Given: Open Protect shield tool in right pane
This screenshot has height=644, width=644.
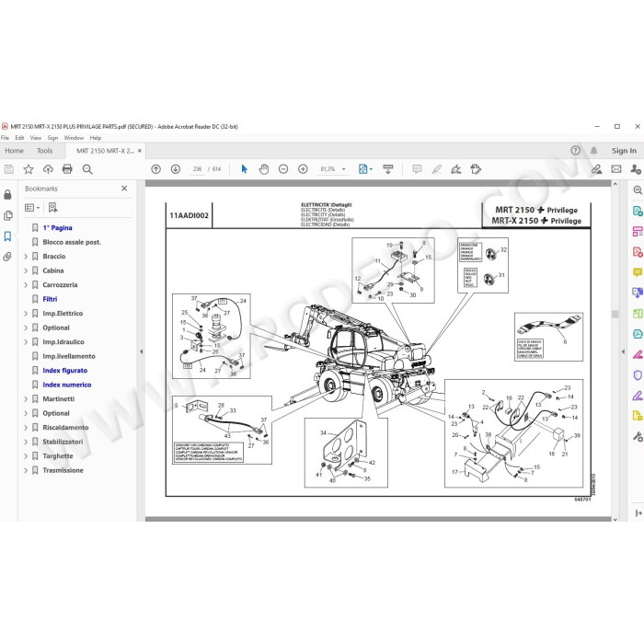Looking at the screenshot, I should [638, 375].
